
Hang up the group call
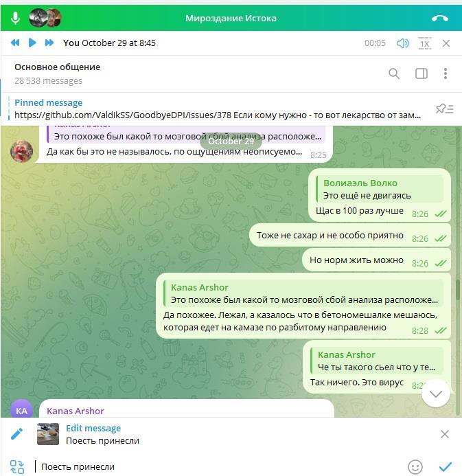click(440, 19)
